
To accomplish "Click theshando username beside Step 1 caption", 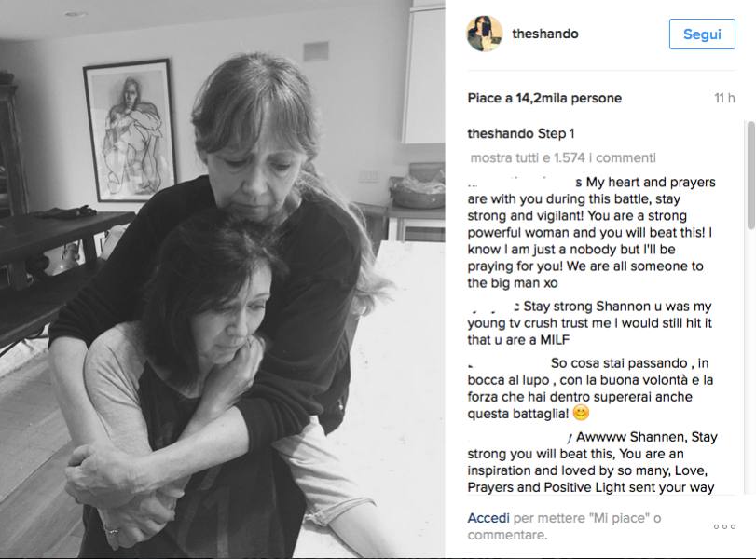I will tap(501, 133).
